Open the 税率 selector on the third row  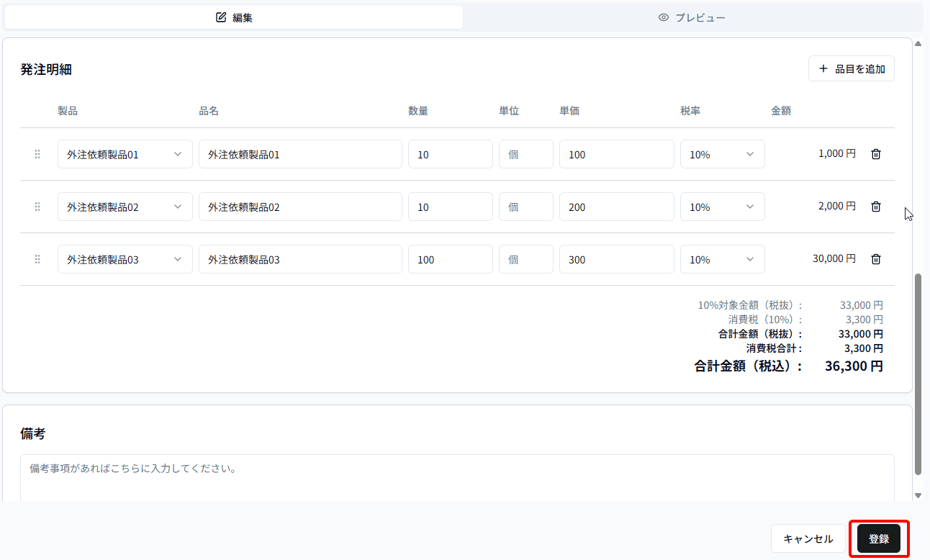[722, 258]
